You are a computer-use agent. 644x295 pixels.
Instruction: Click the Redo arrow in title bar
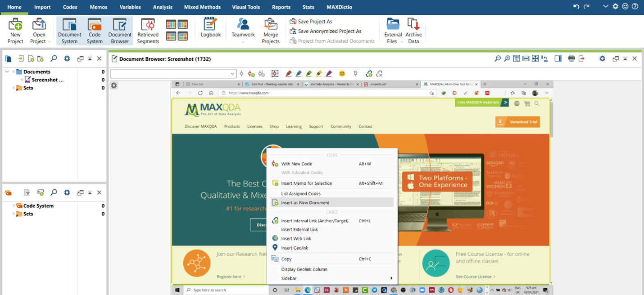(x=586, y=7)
